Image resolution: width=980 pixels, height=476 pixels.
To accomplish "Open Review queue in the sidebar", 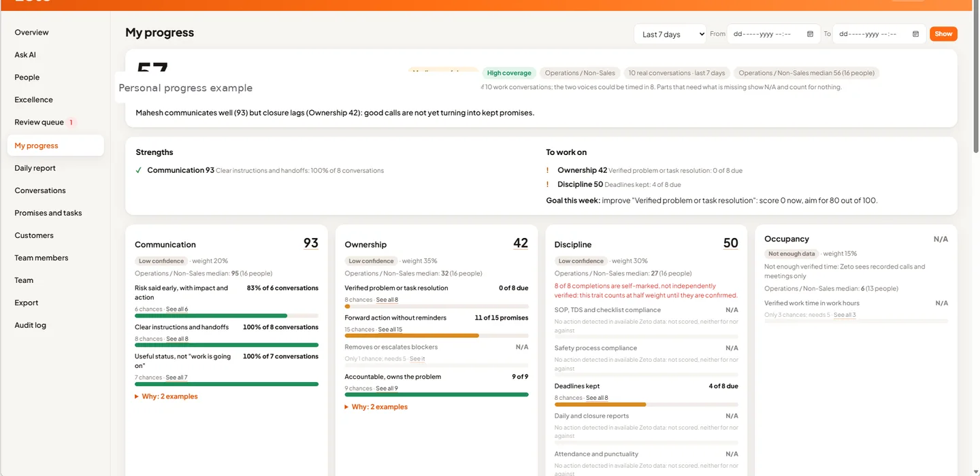I will point(39,122).
